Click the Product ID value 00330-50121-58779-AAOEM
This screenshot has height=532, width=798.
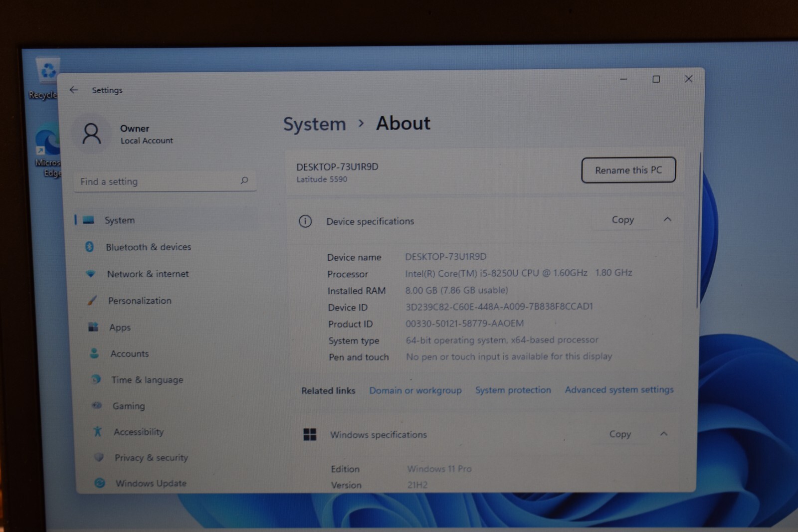pos(465,324)
